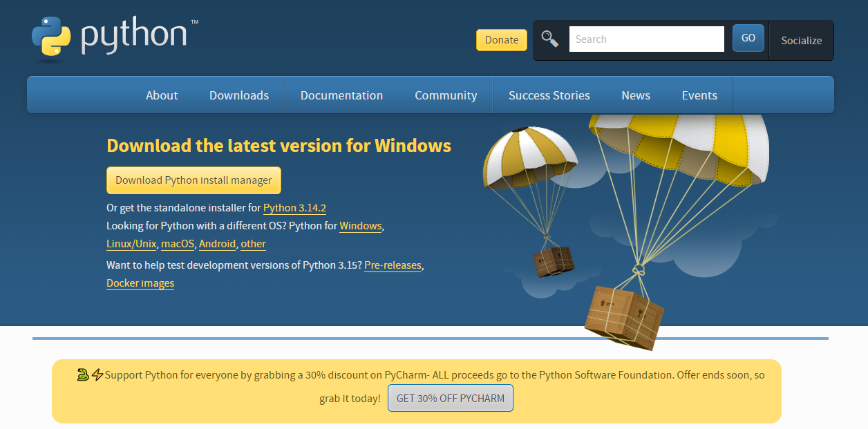Click the large parachute crate illustration
Image resolution: width=868 pixels, height=429 pixels.
point(623,315)
